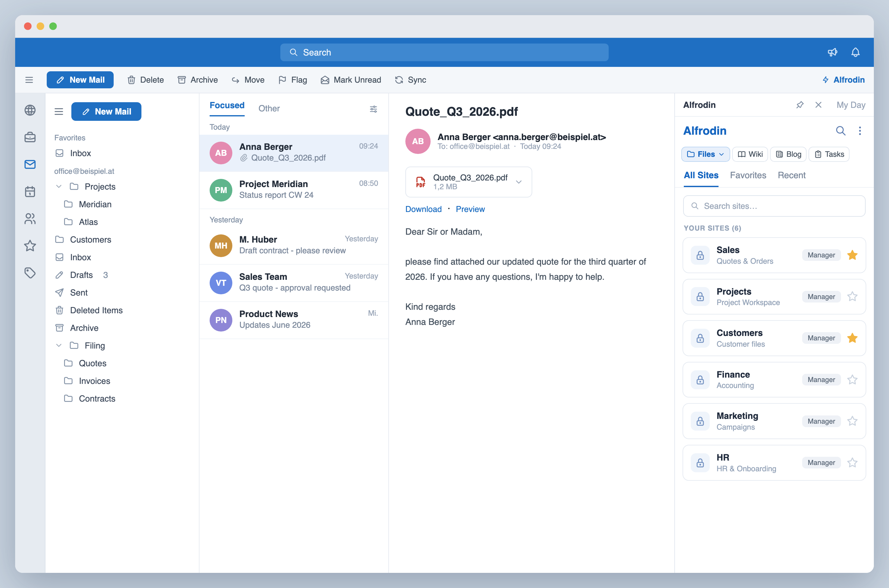Viewport: 889px width, 588px height.
Task: Open the message list filter settings icon
Action: pos(373,109)
